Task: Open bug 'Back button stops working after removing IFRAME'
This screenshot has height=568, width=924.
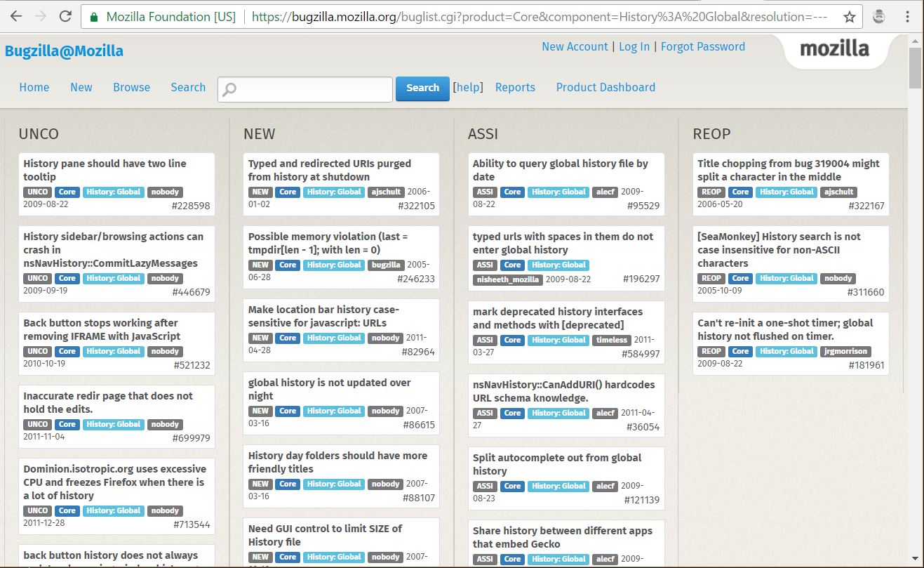Action: 102,329
